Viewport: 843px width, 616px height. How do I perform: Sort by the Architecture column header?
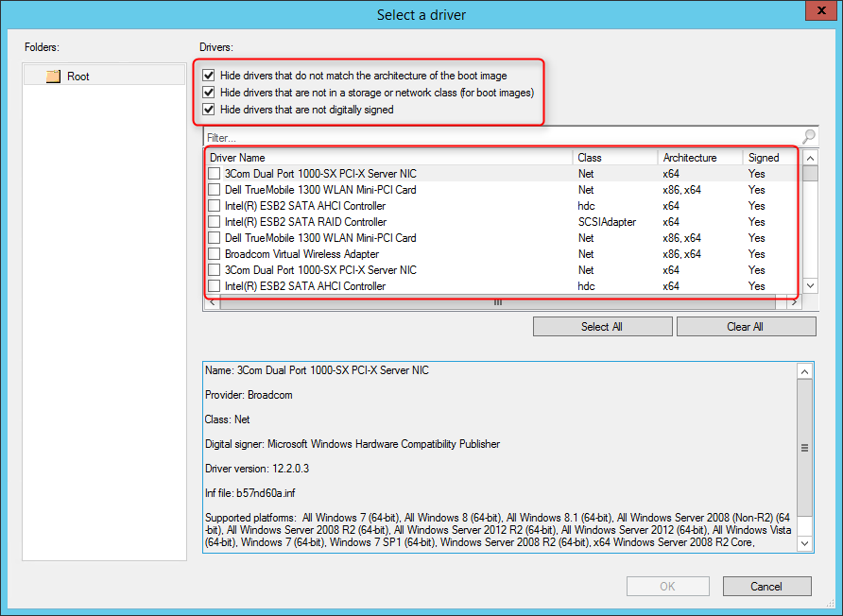click(x=700, y=158)
